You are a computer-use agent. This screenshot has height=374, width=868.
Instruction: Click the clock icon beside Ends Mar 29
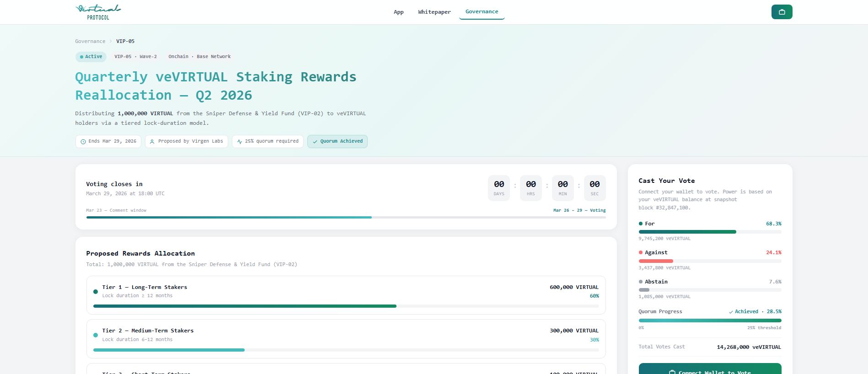[x=83, y=142]
